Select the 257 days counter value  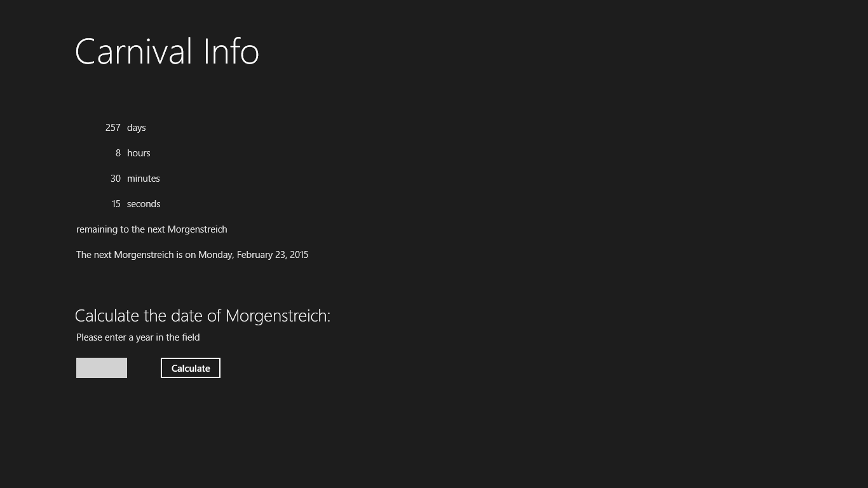(112, 128)
